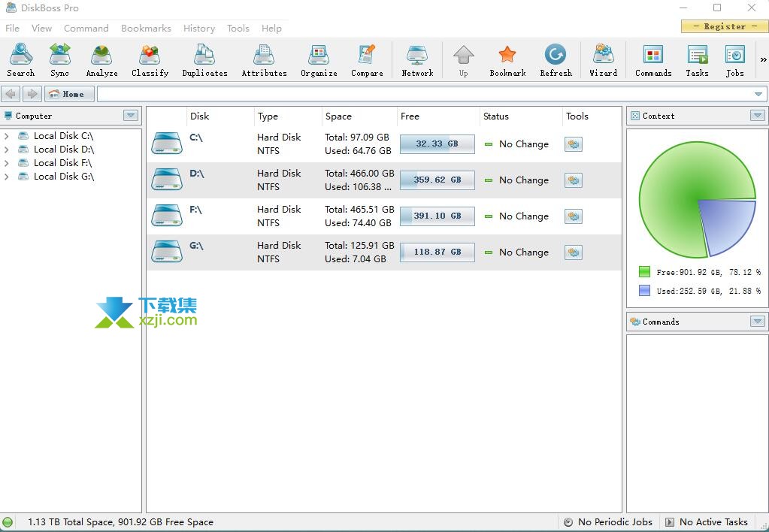
Task: Open the Search tool in toolbar
Action: pos(20,60)
